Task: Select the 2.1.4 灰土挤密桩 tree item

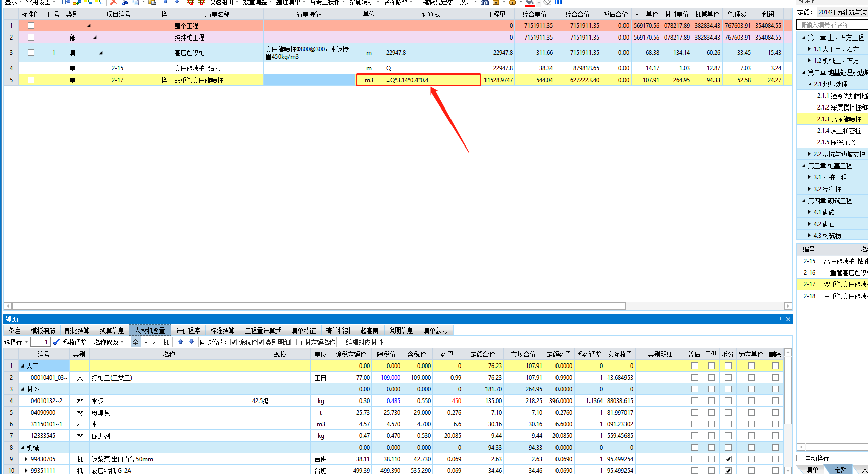Action: (839, 130)
